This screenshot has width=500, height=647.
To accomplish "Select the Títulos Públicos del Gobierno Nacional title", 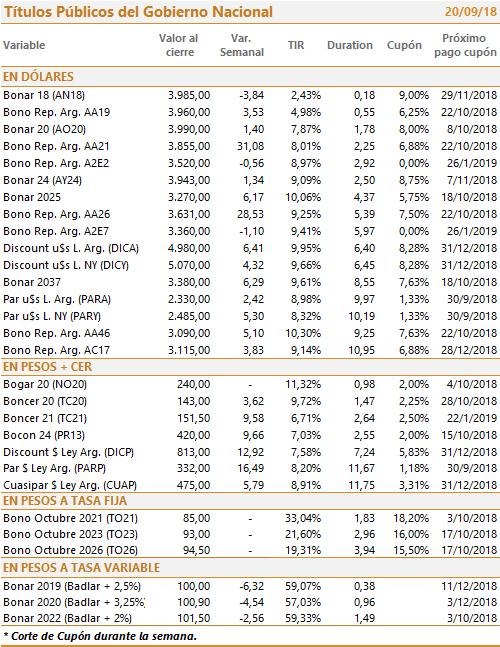I will [x=138, y=12].
